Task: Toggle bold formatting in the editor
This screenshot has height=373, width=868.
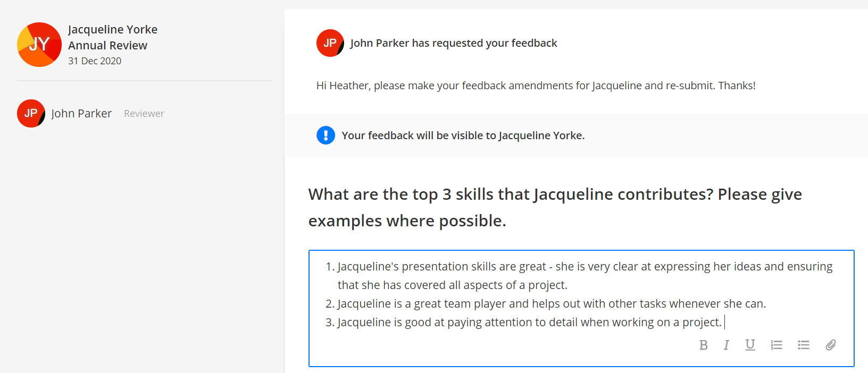Action: pyautogui.click(x=703, y=345)
